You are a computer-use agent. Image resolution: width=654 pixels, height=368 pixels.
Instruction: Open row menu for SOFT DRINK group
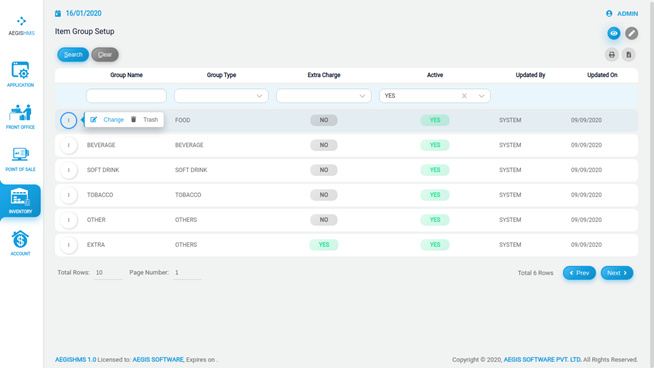68,170
